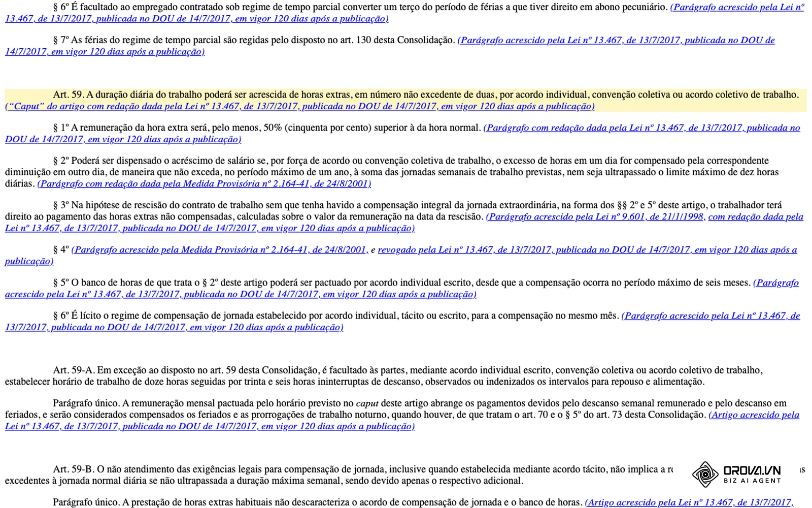Open the § 2º Medida Provisória nº 2.164-41 redação link
The width and height of the screenshot is (812, 508).
coord(204,183)
